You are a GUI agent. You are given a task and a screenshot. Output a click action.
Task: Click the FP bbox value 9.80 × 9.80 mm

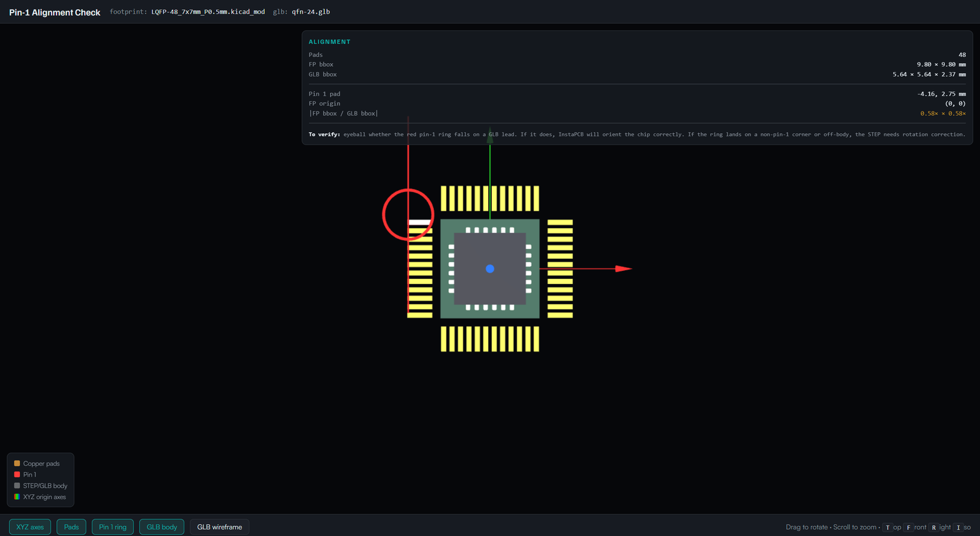point(941,64)
